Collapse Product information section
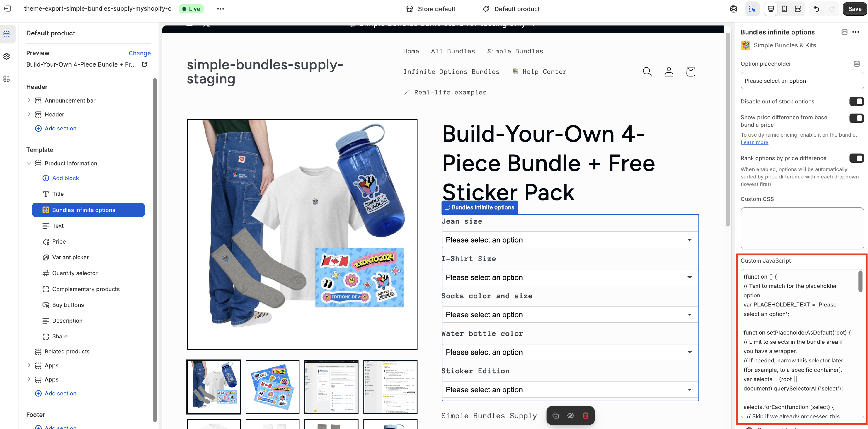 pos(29,163)
